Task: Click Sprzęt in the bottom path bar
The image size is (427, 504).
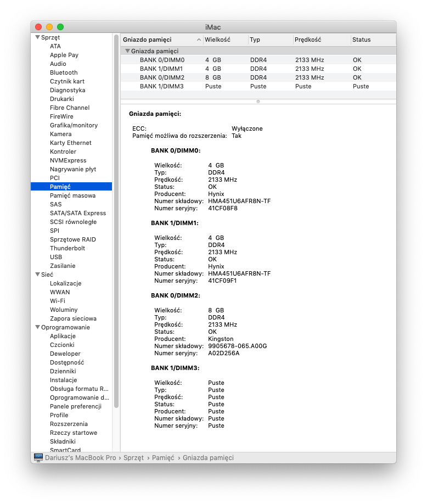Action: tap(133, 457)
